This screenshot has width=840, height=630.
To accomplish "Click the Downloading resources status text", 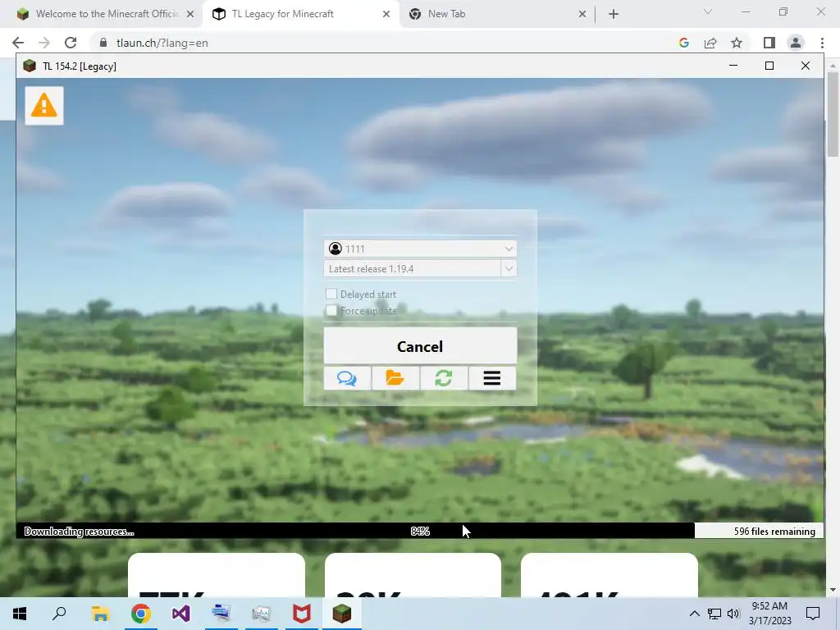I will click(80, 531).
